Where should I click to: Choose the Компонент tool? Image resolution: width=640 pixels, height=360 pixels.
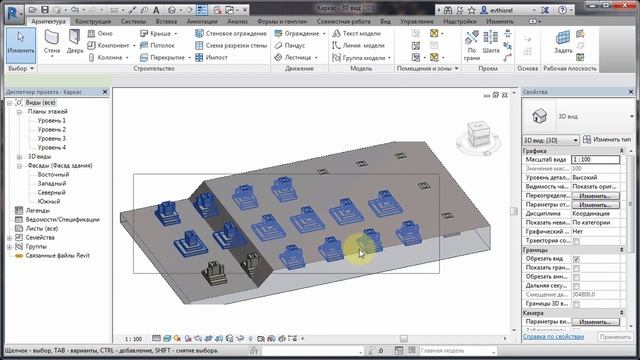[109, 45]
